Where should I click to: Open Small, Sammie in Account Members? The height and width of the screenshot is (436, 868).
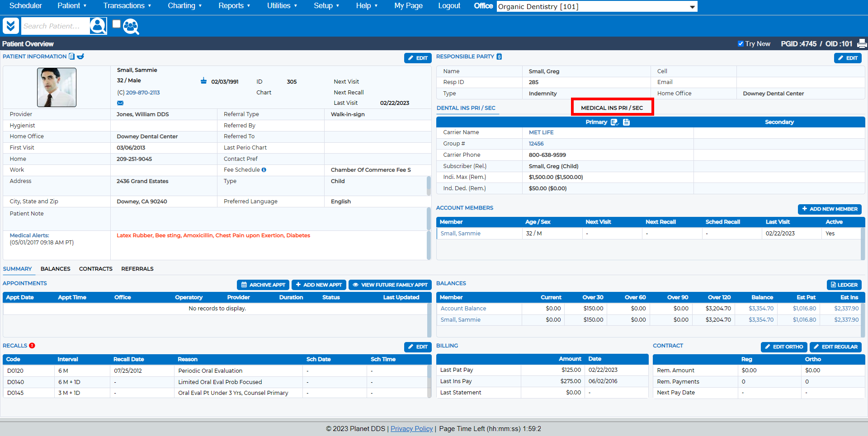coord(460,234)
